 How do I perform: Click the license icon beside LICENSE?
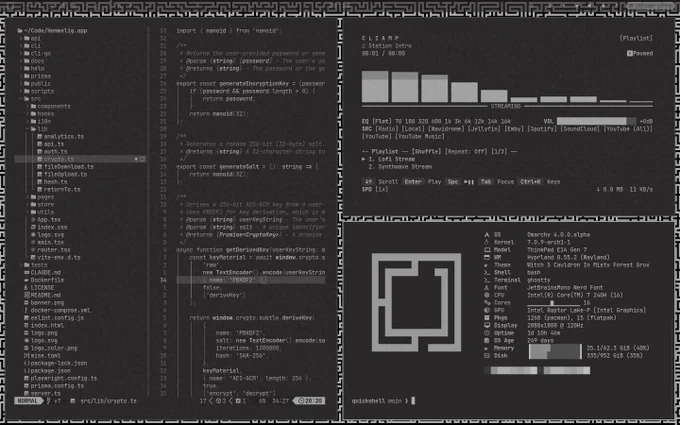coord(26,288)
